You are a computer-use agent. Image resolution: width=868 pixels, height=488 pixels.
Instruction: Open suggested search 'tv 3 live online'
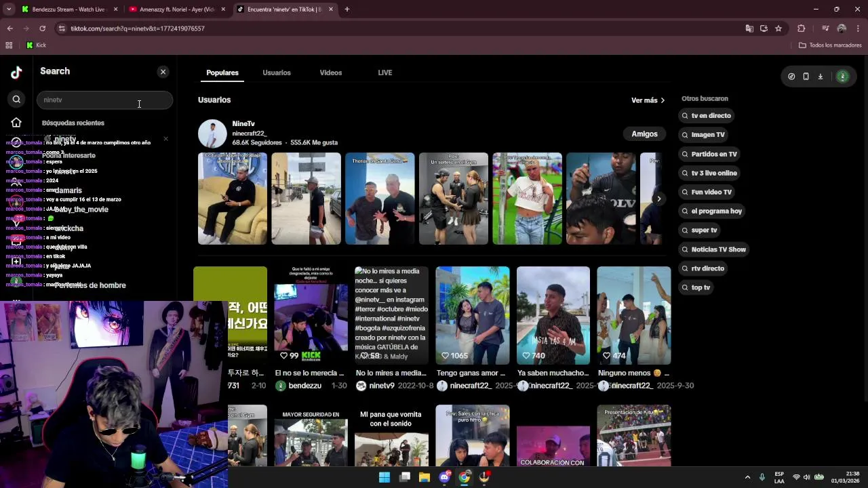[x=709, y=173]
